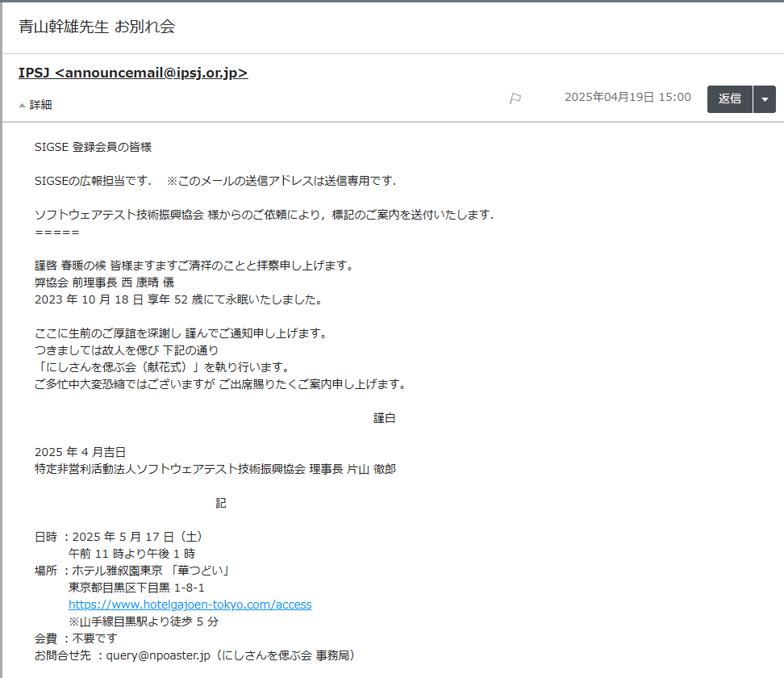
Task: Click the line 2023 年 10 月 18 日 享年 52 歳
Action: (180, 299)
